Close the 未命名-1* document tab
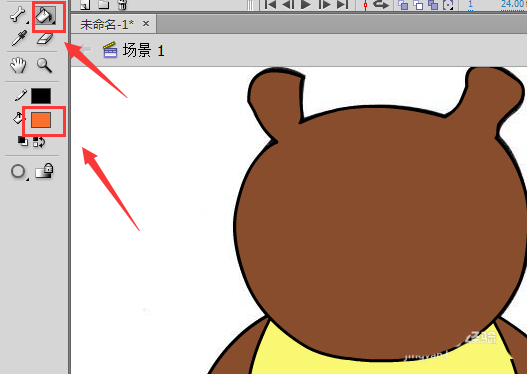 click(146, 24)
